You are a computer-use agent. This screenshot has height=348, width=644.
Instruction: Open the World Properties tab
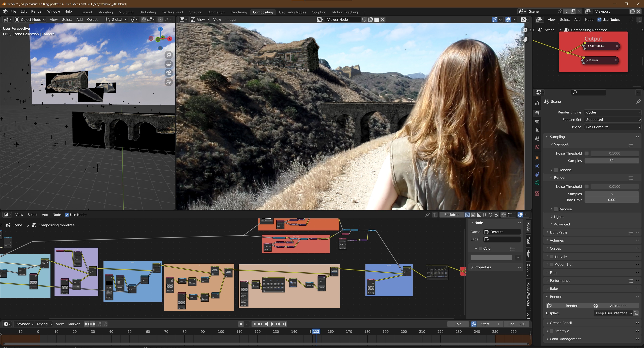coord(537,147)
